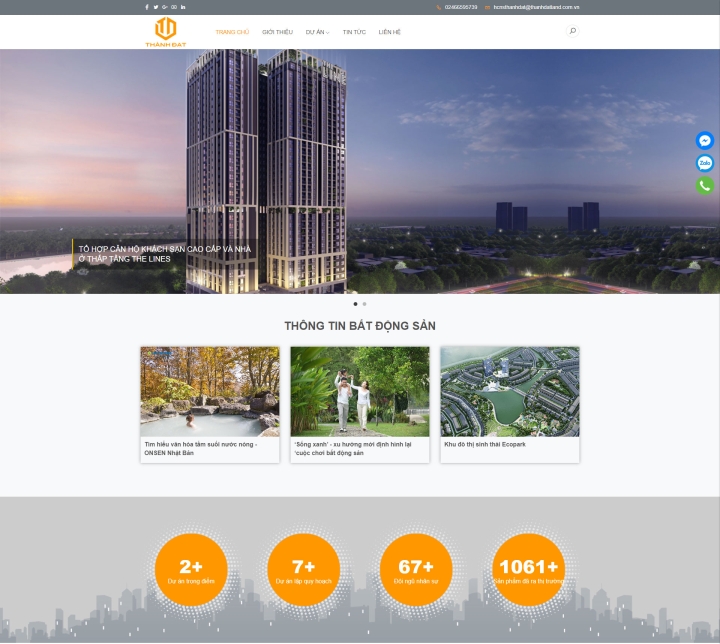Click the search magnifier icon

(573, 31)
